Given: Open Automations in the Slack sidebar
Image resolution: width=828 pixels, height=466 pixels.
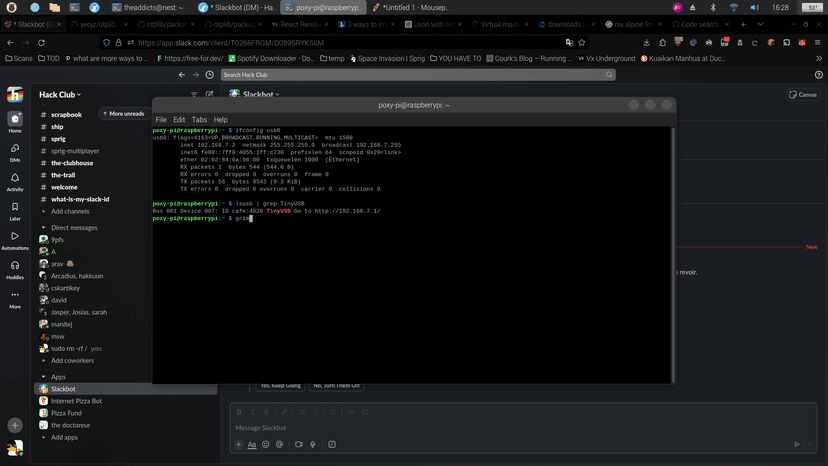Looking at the screenshot, I should [x=15, y=237].
